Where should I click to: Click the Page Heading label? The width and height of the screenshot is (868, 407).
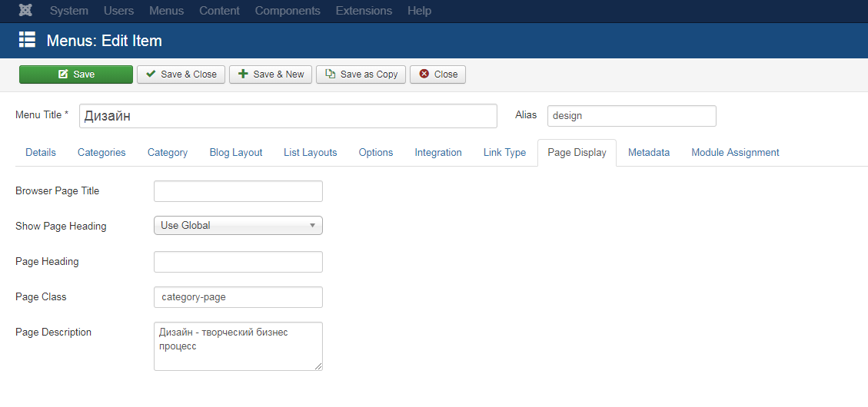[x=47, y=262]
